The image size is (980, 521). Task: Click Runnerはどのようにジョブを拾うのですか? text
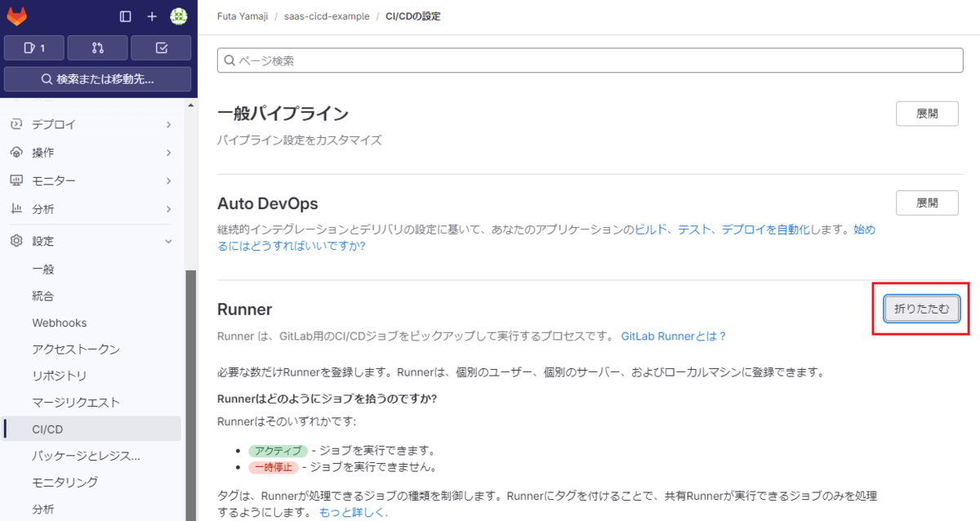click(327, 399)
